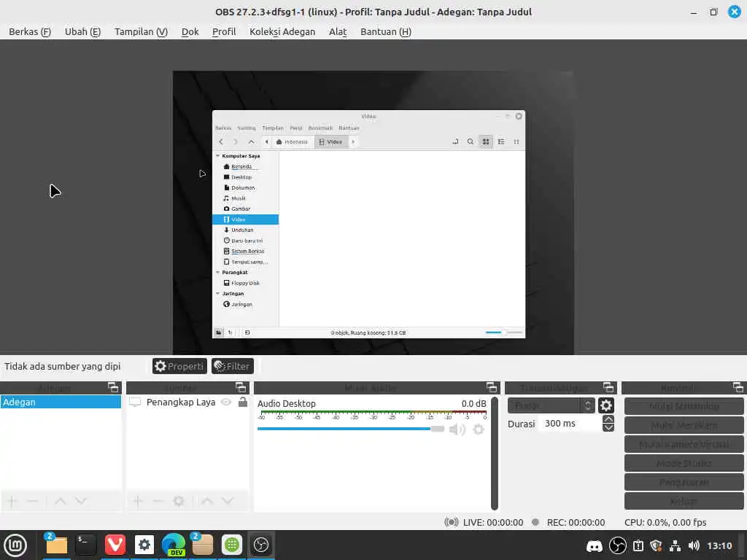
Task: Click the Keluar exit button
Action: click(684, 502)
